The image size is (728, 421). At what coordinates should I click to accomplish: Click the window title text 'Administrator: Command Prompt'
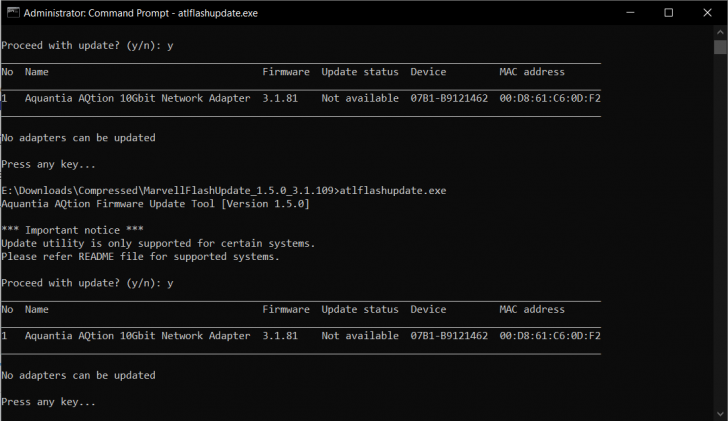click(96, 13)
